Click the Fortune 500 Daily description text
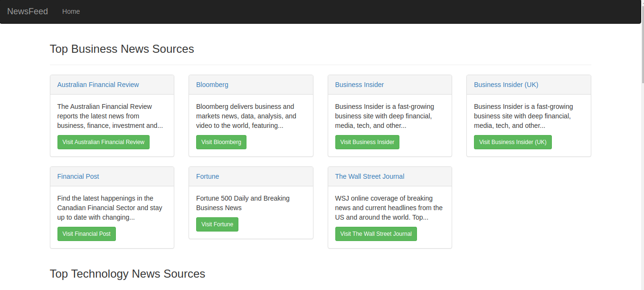 pos(243,203)
